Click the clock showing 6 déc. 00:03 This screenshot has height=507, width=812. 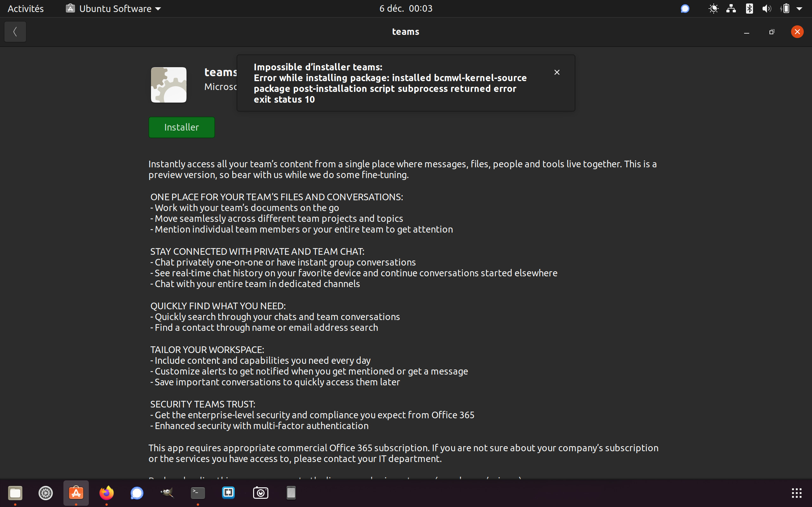click(x=406, y=8)
